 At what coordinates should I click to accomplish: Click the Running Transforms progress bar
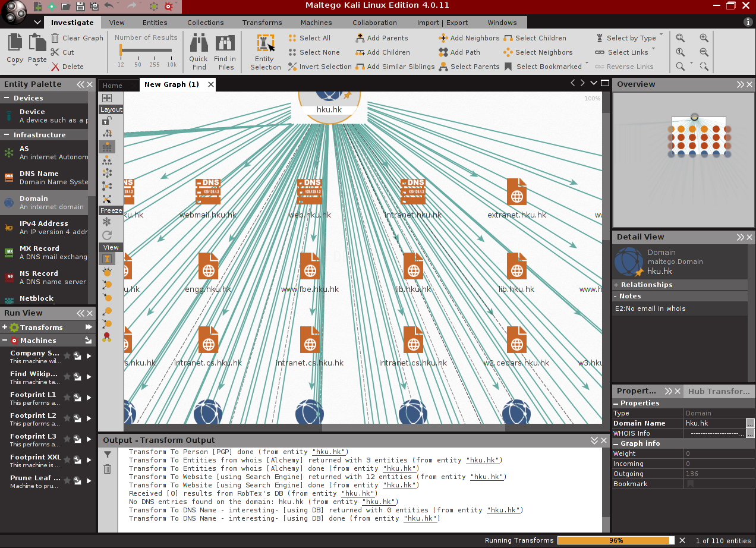[x=616, y=540]
